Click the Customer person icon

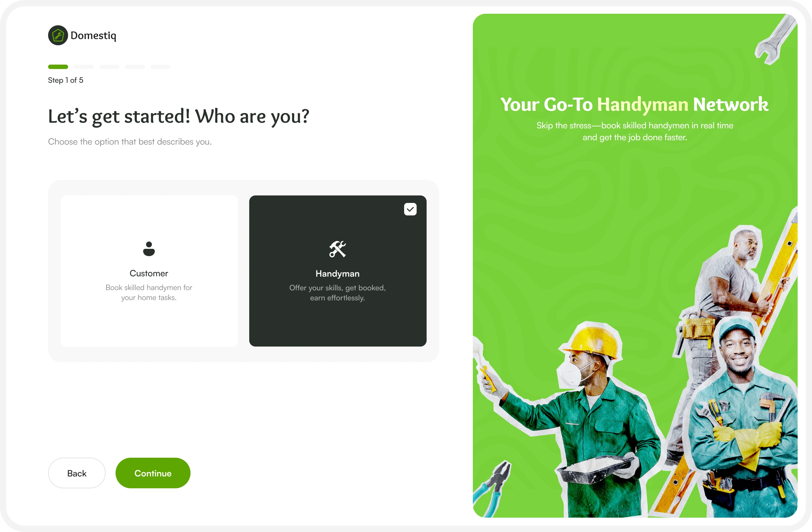click(149, 249)
